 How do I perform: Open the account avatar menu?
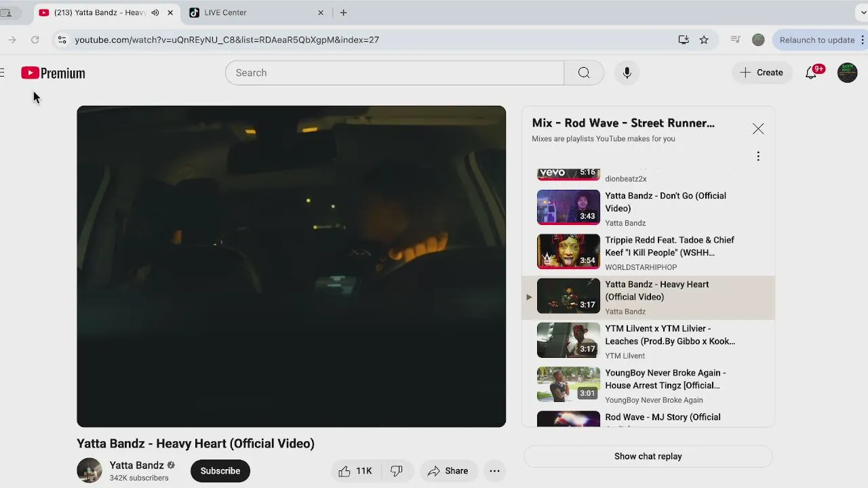point(847,73)
